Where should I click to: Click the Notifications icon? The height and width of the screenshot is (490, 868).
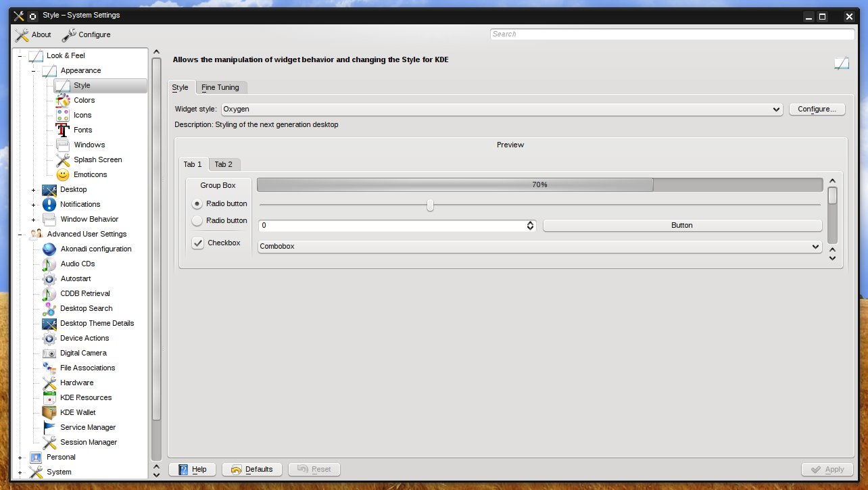point(49,204)
